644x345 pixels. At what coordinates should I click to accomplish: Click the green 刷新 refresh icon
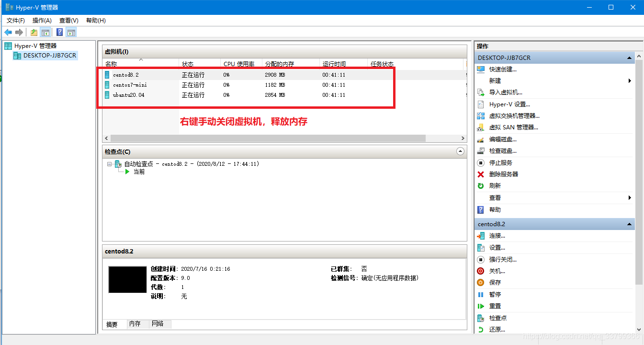[x=481, y=186]
